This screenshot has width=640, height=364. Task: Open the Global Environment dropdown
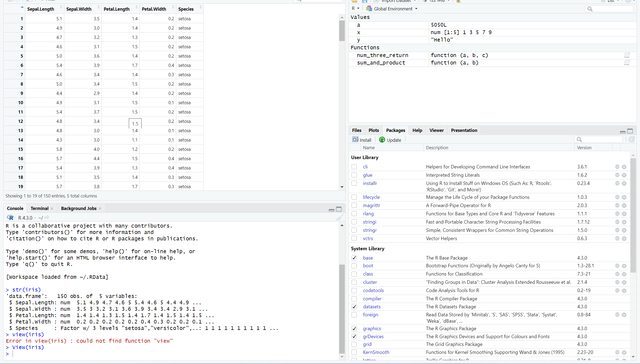392,9
